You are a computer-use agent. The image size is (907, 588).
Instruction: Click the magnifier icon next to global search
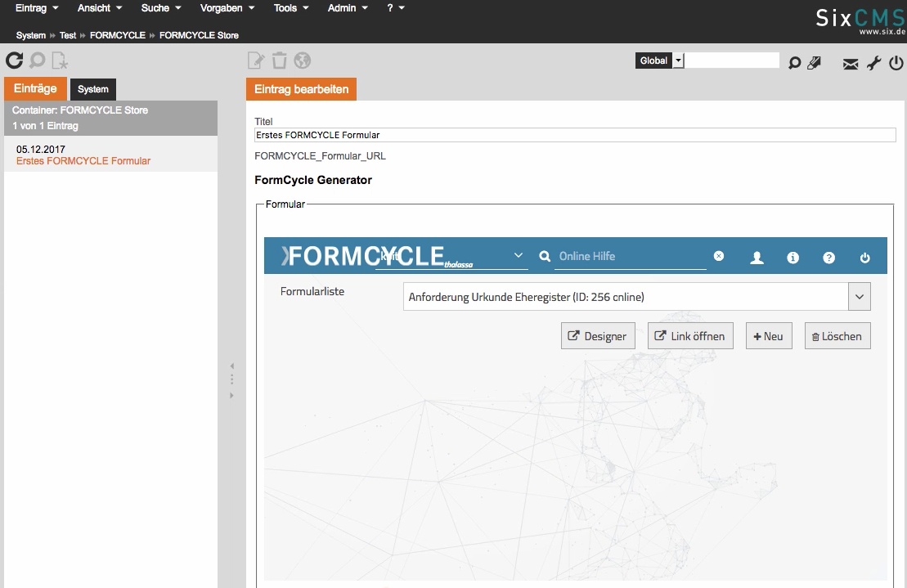point(793,63)
